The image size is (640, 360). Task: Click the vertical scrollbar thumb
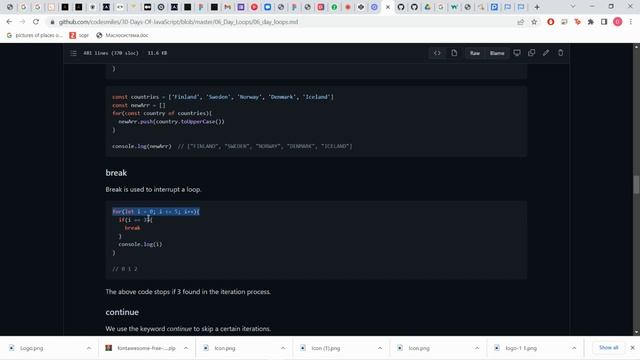tap(636, 185)
